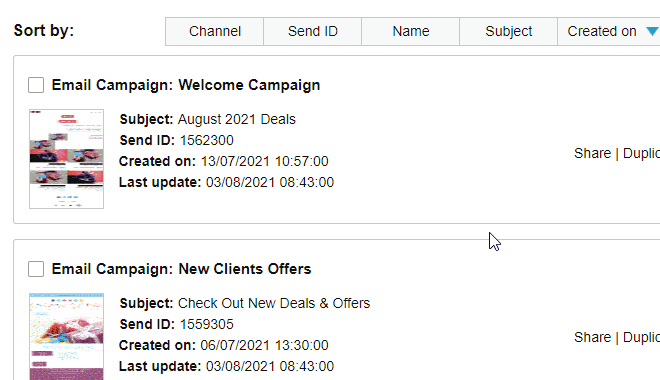
Task: Duplicate the Welcome Campaign
Action: pyautogui.click(x=641, y=154)
